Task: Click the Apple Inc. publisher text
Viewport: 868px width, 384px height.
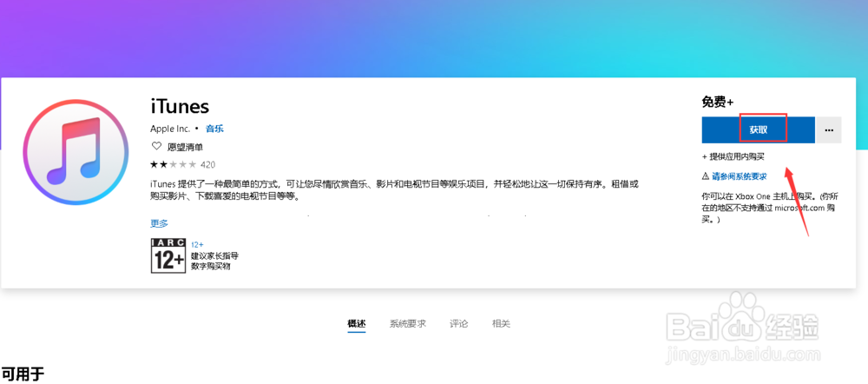Action: click(x=170, y=129)
